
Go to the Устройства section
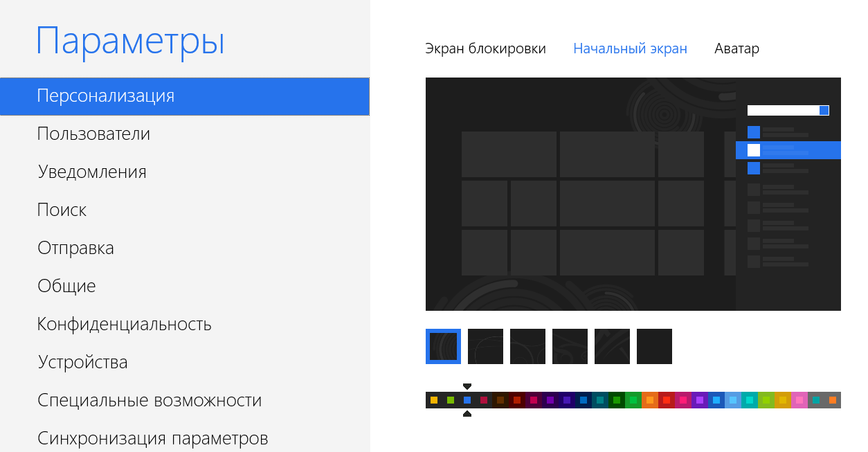click(x=185, y=363)
